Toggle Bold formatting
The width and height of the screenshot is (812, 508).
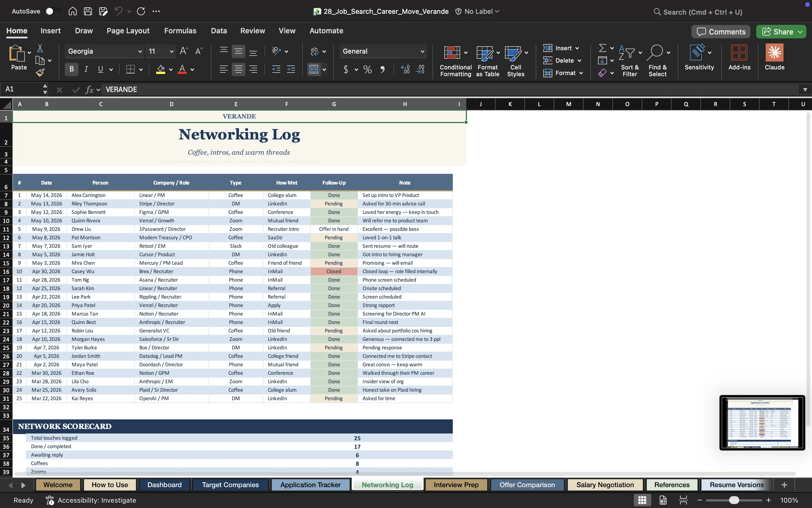(x=71, y=69)
